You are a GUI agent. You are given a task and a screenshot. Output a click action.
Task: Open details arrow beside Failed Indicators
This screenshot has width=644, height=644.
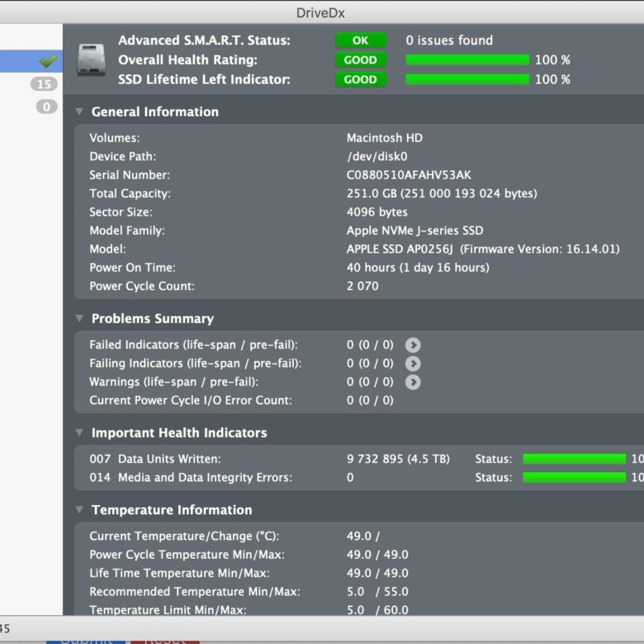[413, 345]
